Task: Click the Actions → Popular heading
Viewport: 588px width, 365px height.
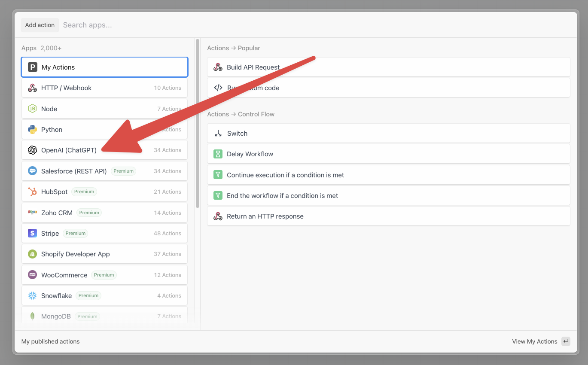Action: pos(234,48)
